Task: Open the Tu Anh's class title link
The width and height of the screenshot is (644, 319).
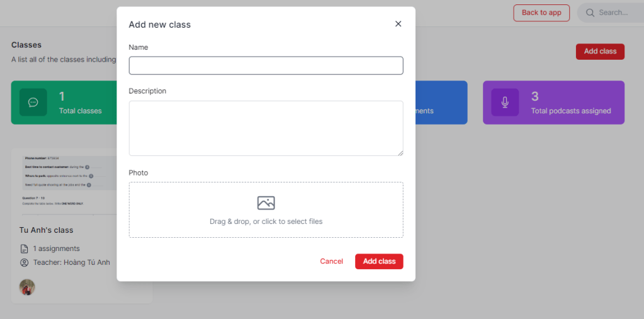Action: tap(47, 230)
